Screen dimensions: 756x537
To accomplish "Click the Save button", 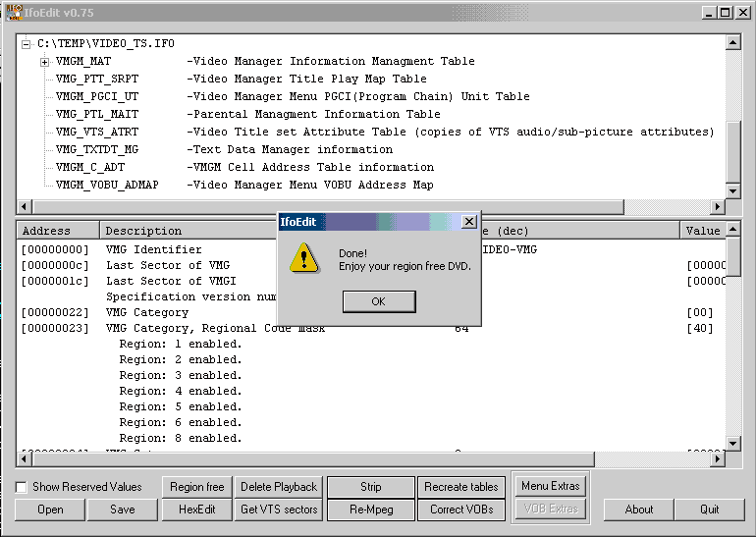I will click(x=123, y=510).
